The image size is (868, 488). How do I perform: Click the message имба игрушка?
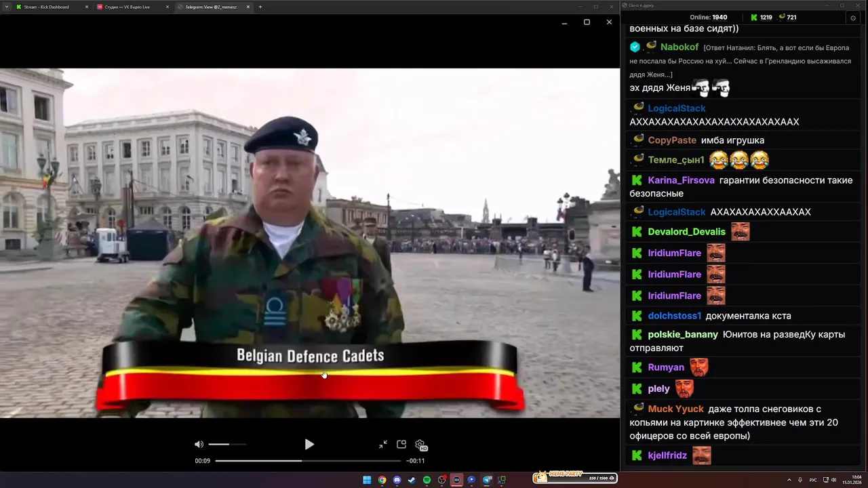pyautogui.click(x=733, y=140)
